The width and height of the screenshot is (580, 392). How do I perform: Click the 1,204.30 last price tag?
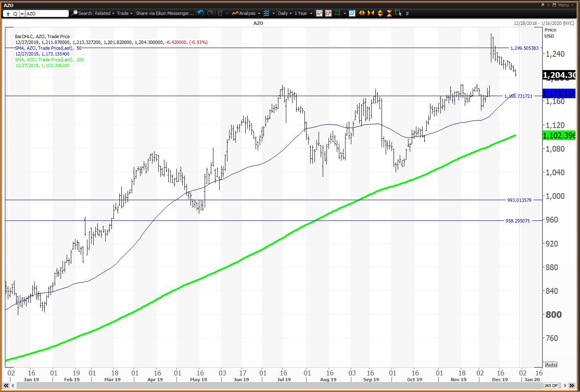tap(559, 75)
